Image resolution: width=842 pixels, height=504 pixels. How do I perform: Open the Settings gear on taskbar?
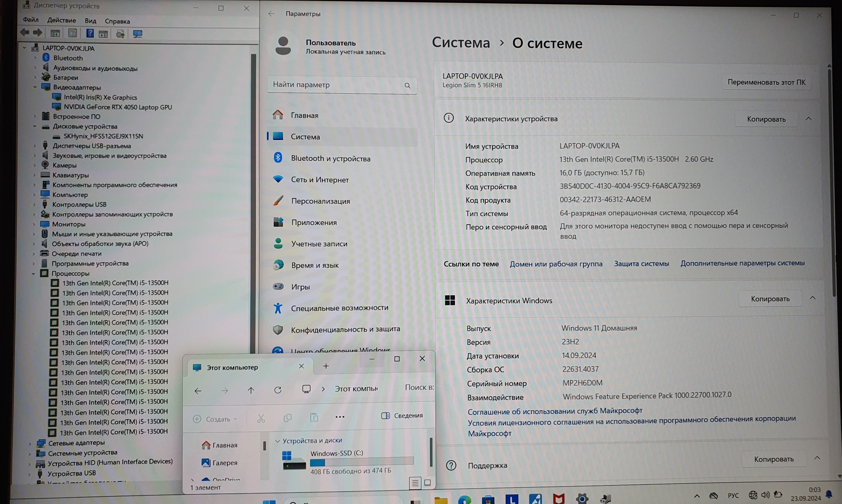coord(582,499)
